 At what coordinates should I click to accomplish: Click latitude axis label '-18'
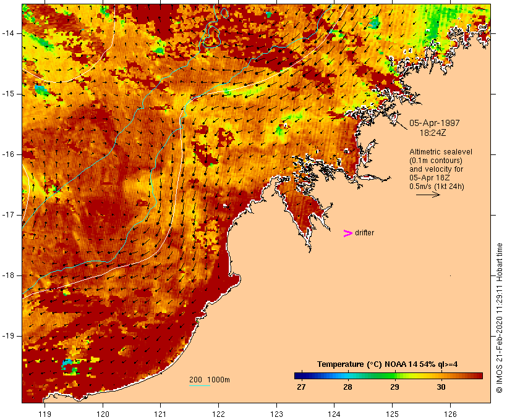point(8,275)
